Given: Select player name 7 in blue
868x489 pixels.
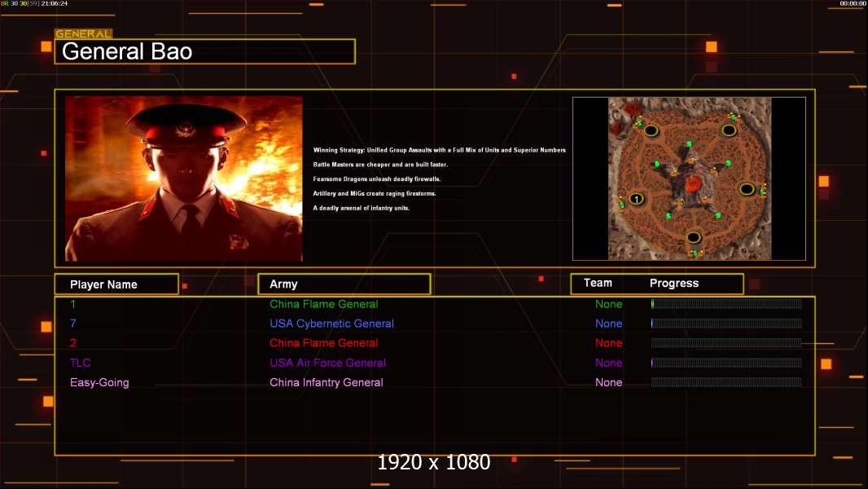Looking at the screenshot, I should 73,324.
